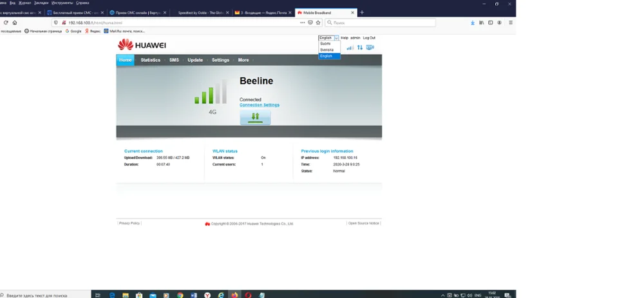Open the Home navigation tab
Image resolution: width=644 pixels, height=298 pixels.
click(x=126, y=60)
